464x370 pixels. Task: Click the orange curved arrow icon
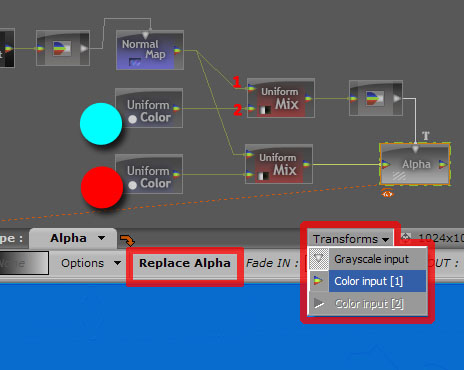pyautogui.click(x=127, y=240)
